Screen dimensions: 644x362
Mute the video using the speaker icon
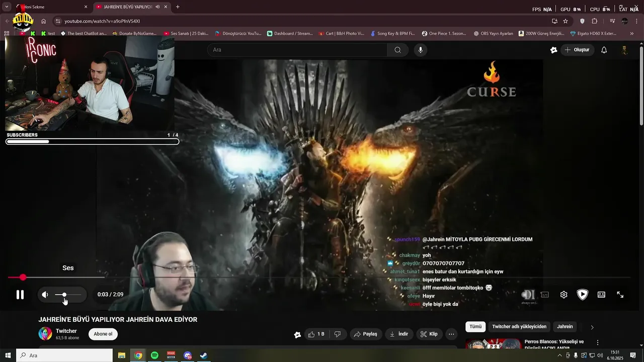pyautogui.click(x=45, y=295)
